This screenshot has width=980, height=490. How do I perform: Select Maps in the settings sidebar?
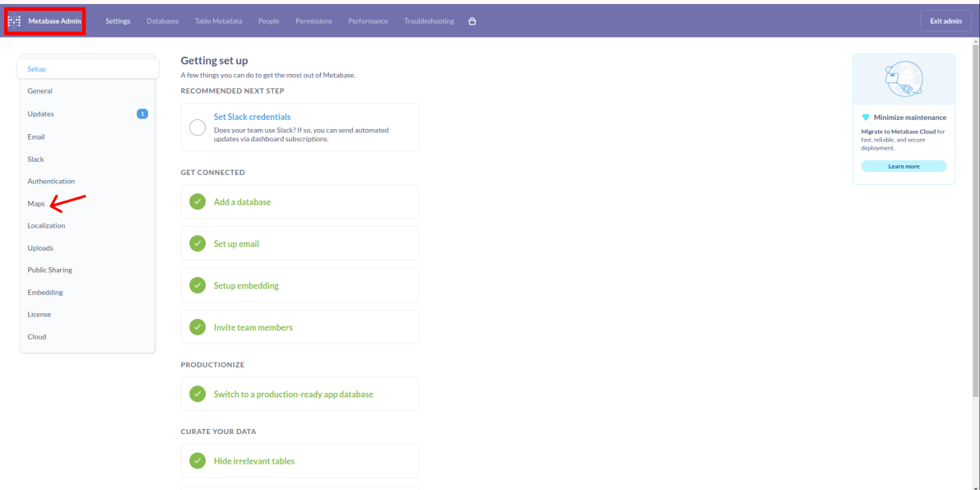pos(36,203)
